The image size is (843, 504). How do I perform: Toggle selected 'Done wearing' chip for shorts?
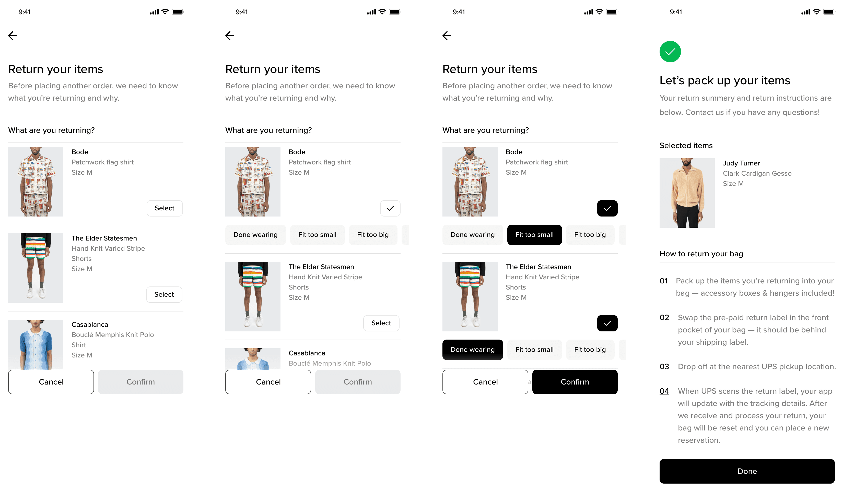[x=472, y=350]
